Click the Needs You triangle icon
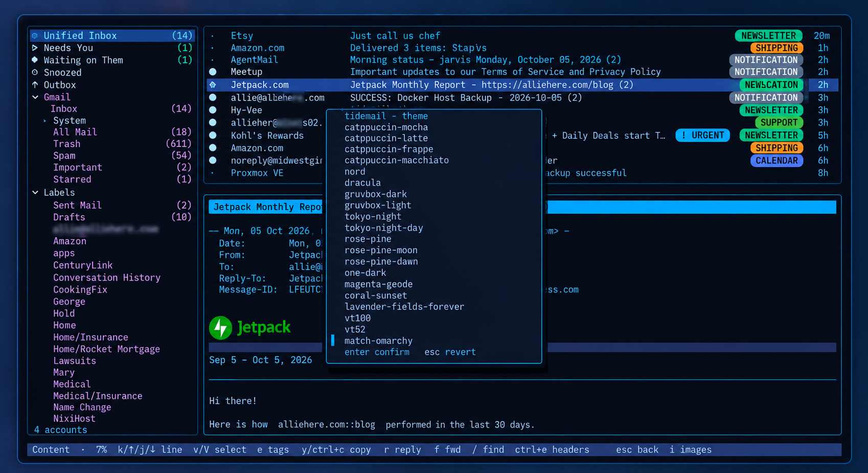The height and width of the screenshot is (473, 868). click(35, 48)
